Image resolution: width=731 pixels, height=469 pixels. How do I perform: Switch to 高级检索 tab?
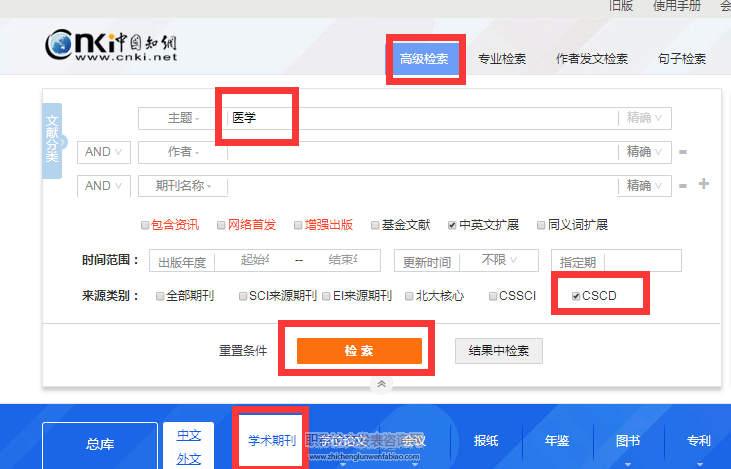click(424, 59)
